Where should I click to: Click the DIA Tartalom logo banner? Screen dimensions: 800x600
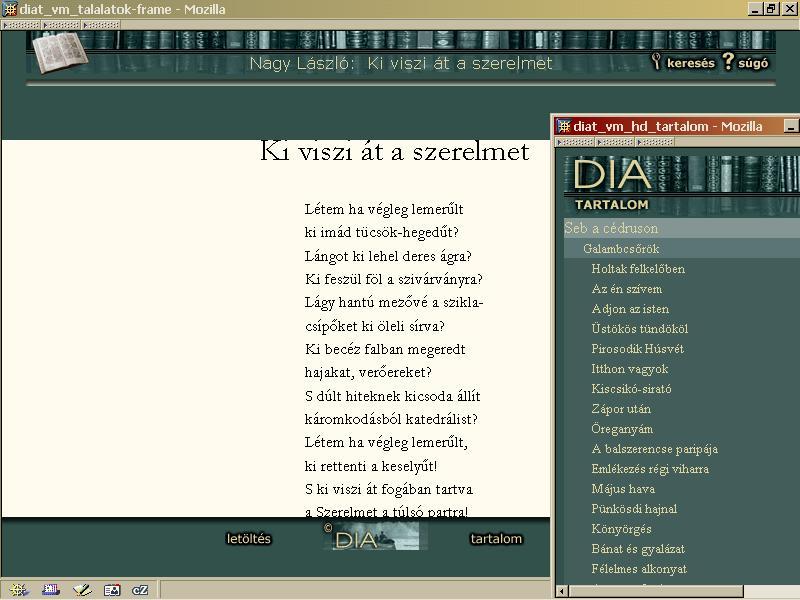[681, 185]
